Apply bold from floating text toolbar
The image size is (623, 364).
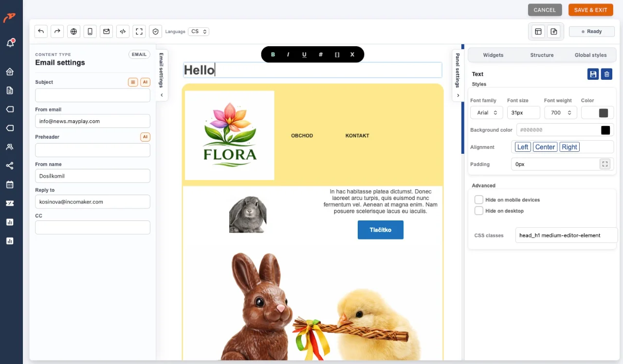[x=273, y=55]
